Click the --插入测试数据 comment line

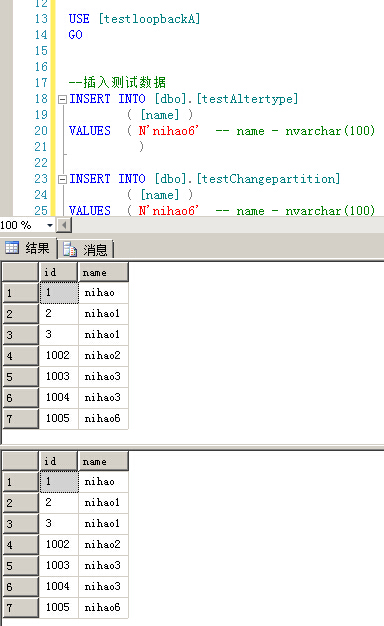click(117, 83)
